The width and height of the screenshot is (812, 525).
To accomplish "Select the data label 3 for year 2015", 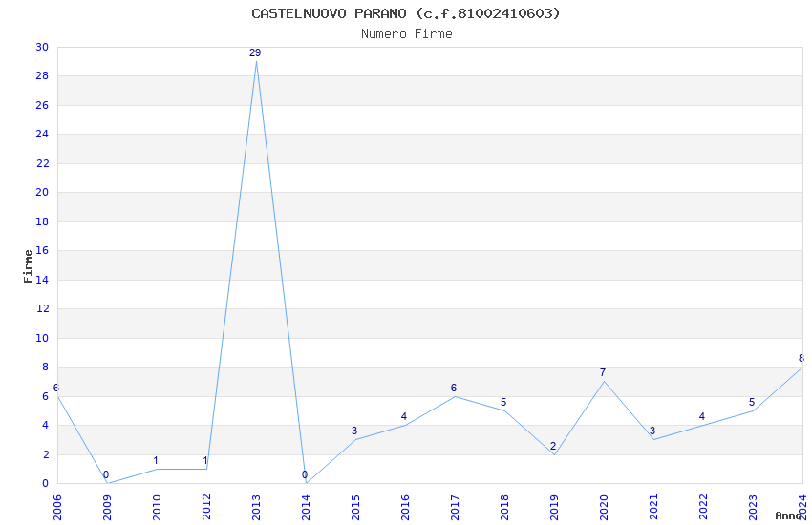I will [x=354, y=430].
